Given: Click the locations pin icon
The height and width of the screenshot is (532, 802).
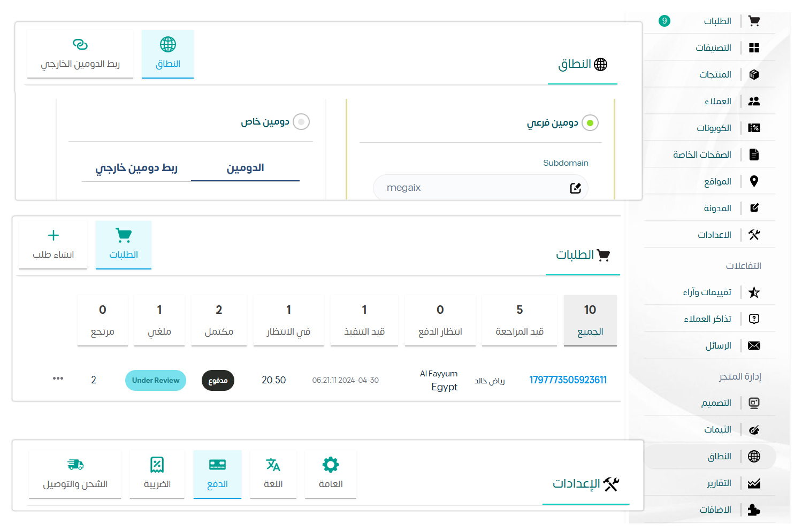Looking at the screenshot, I should pos(754,181).
